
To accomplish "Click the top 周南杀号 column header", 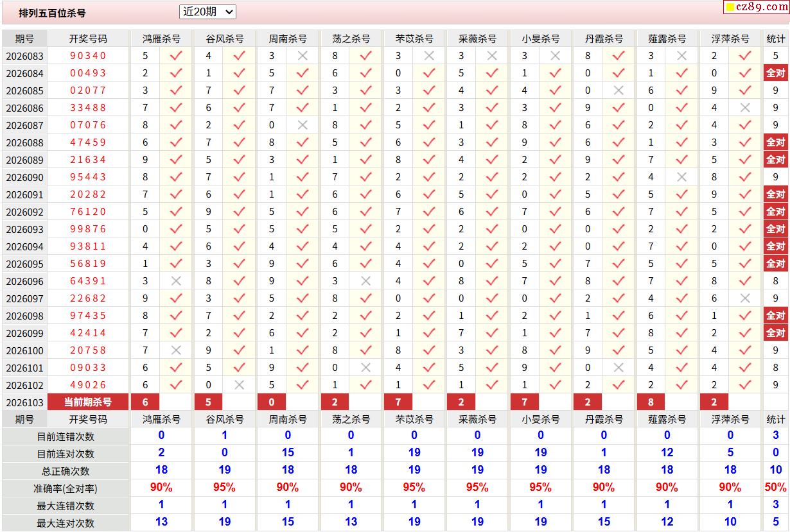I will click(288, 39).
